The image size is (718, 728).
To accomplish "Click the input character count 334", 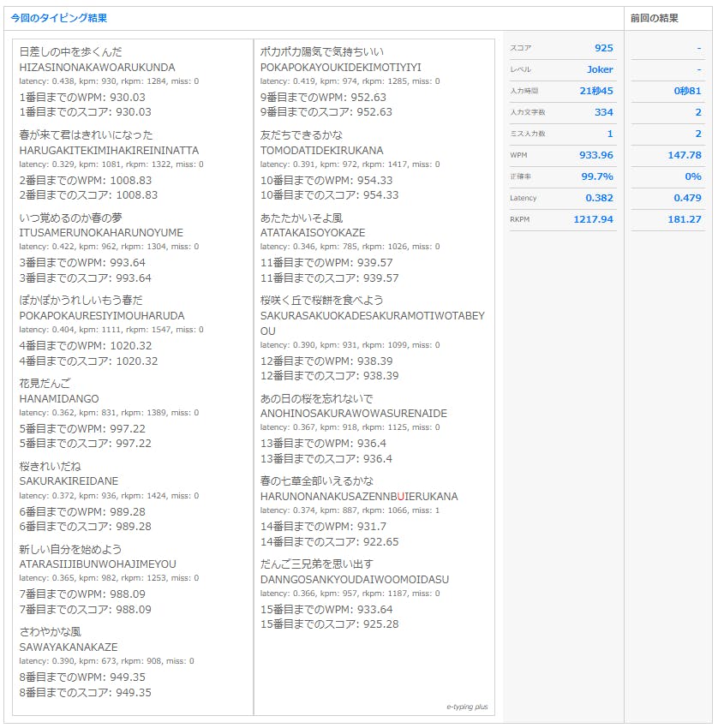I will click(x=603, y=112).
